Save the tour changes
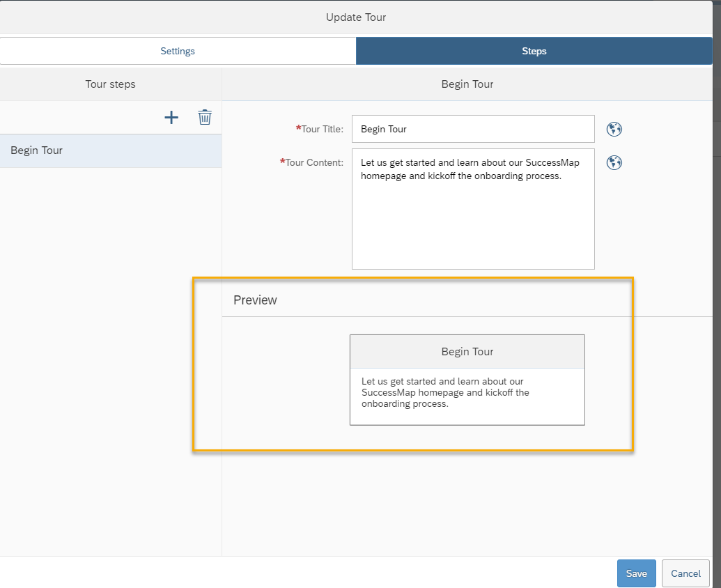Image resolution: width=721 pixels, height=588 pixels. [636, 573]
